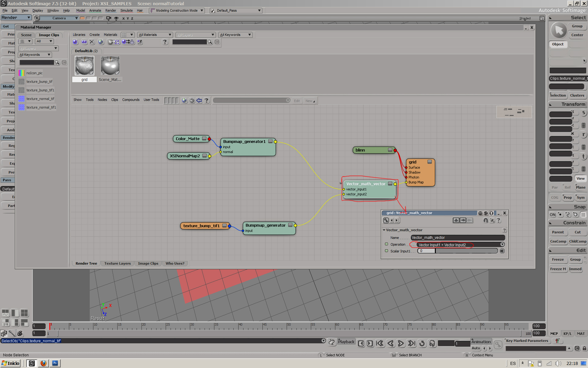Viewport: 588px width, 368px height.
Task: Click the lock icon in property editor title bar
Action: [491, 213]
